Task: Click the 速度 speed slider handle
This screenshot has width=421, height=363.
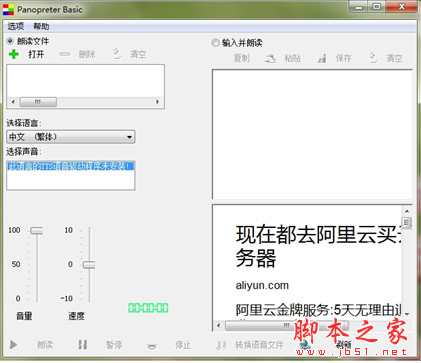Action: tap(89, 265)
